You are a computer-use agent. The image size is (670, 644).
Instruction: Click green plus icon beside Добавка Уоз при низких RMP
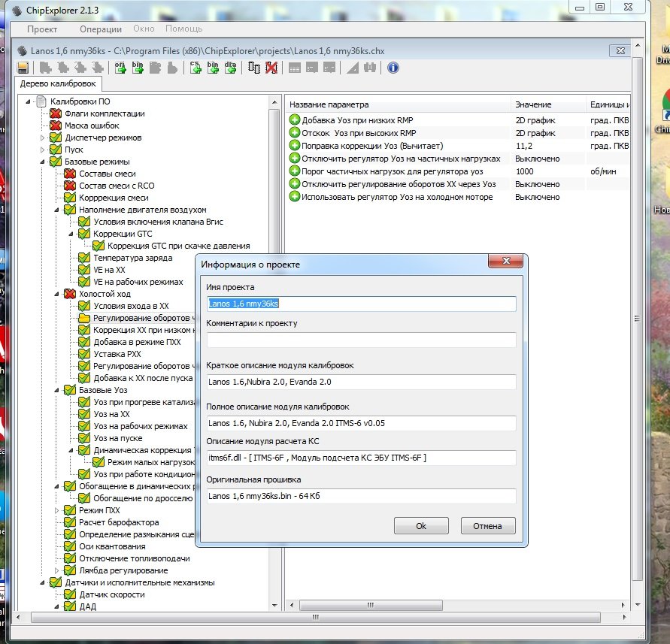[295, 120]
